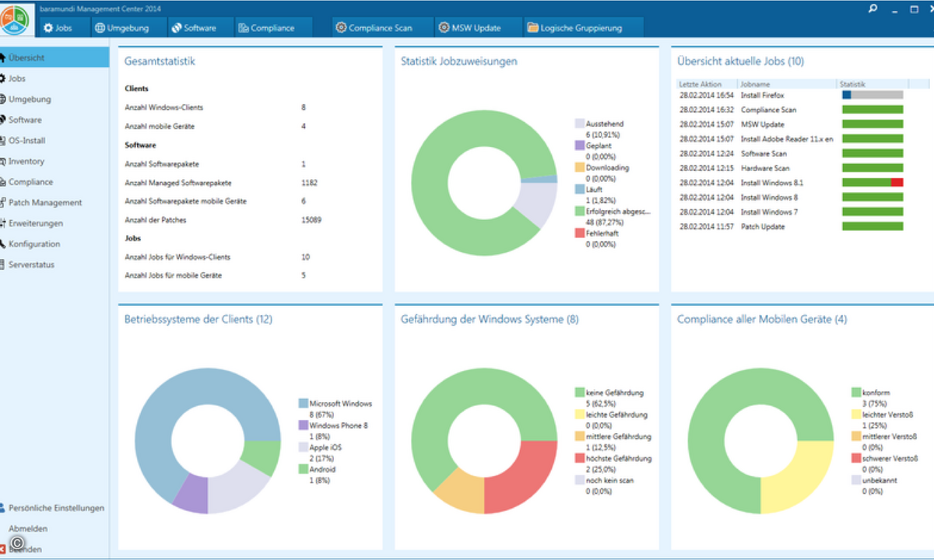Image resolution: width=934 pixels, height=560 pixels.
Task: Click the gear icon on MSW Update tab
Action: coord(444,28)
